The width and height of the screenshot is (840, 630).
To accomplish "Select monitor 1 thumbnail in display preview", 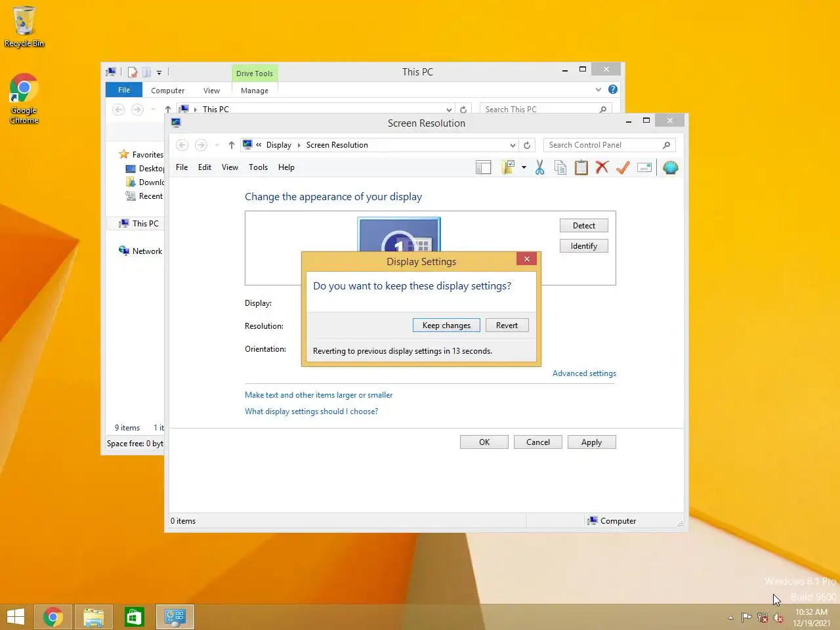I will click(x=399, y=235).
